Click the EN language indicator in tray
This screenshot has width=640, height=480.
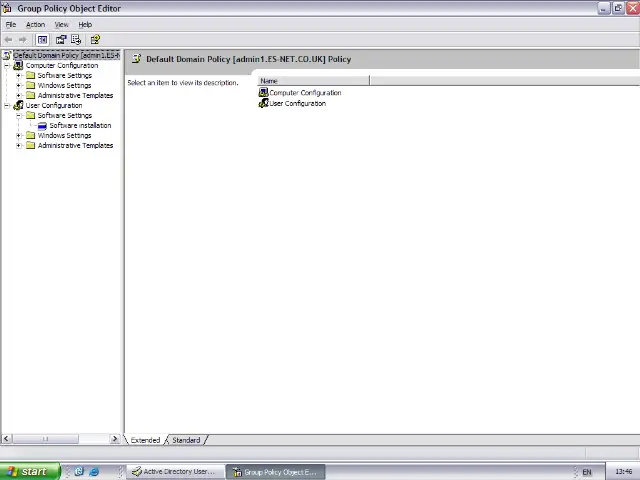pos(587,472)
